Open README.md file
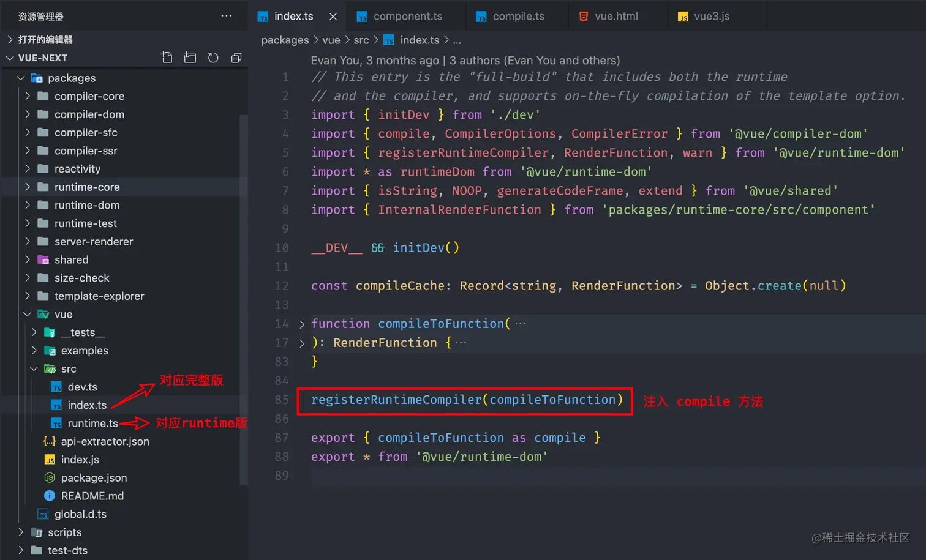926x560 pixels. pos(92,496)
